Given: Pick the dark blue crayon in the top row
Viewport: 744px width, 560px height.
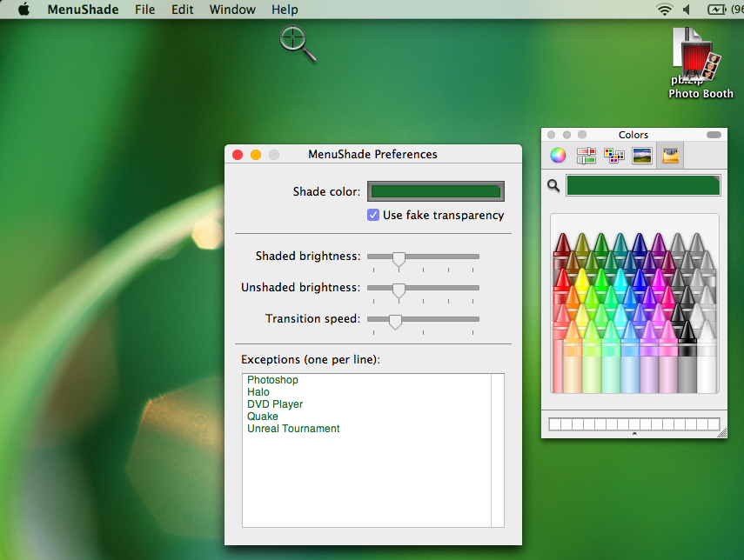Looking at the screenshot, I should coord(639,243).
